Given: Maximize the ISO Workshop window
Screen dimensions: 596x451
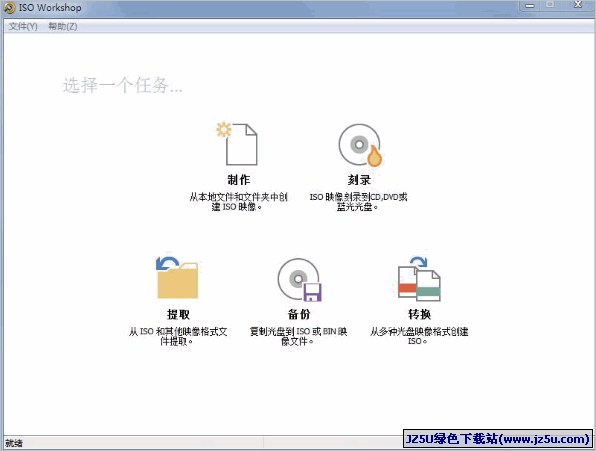Looking at the screenshot, I should tap(550, 5).
